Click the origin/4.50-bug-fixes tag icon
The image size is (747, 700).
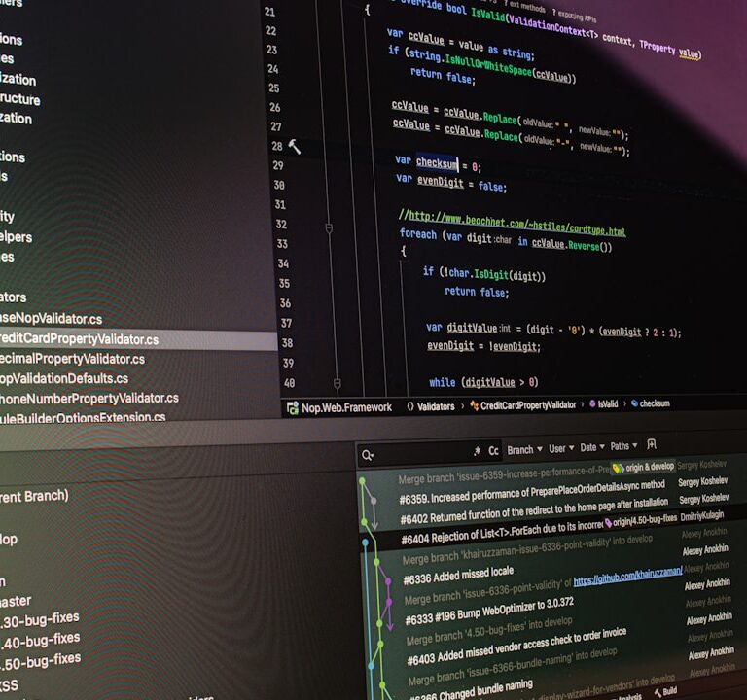pos(608,523)
